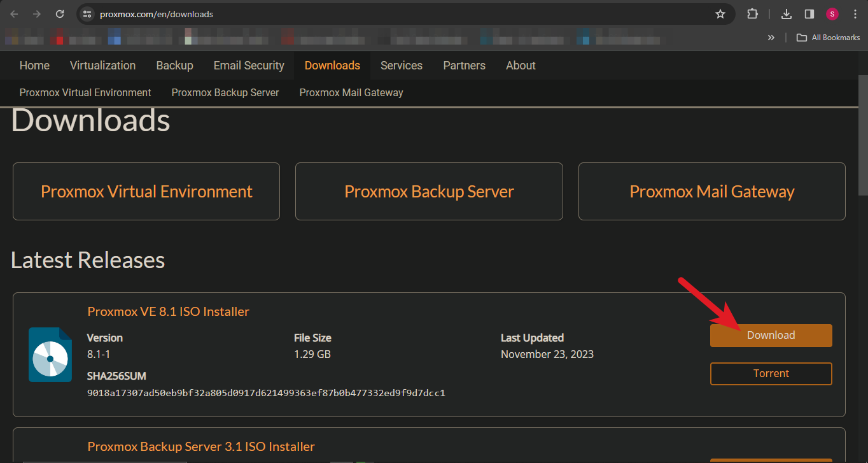Go to the Services menu item

coord(402,66)
